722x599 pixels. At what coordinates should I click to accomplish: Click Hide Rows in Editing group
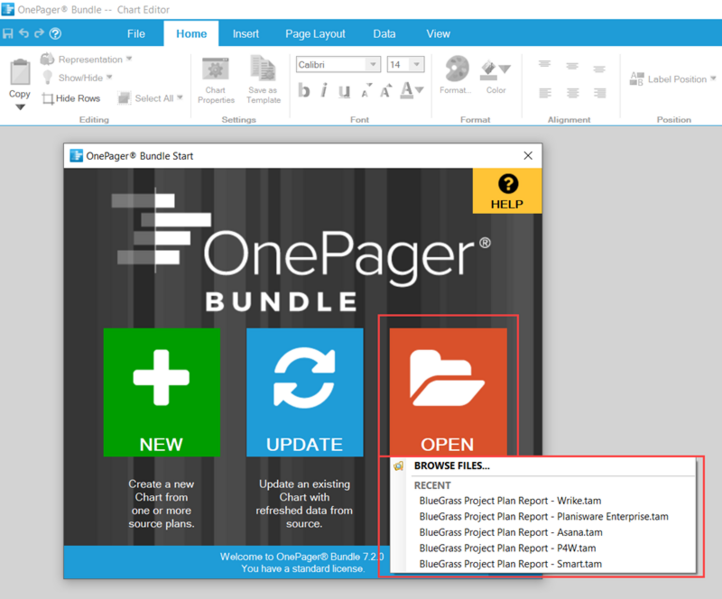71,98
